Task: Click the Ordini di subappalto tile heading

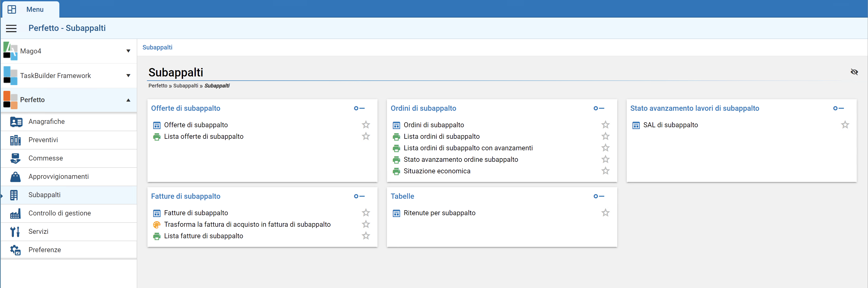Action: tap(423, 108)
